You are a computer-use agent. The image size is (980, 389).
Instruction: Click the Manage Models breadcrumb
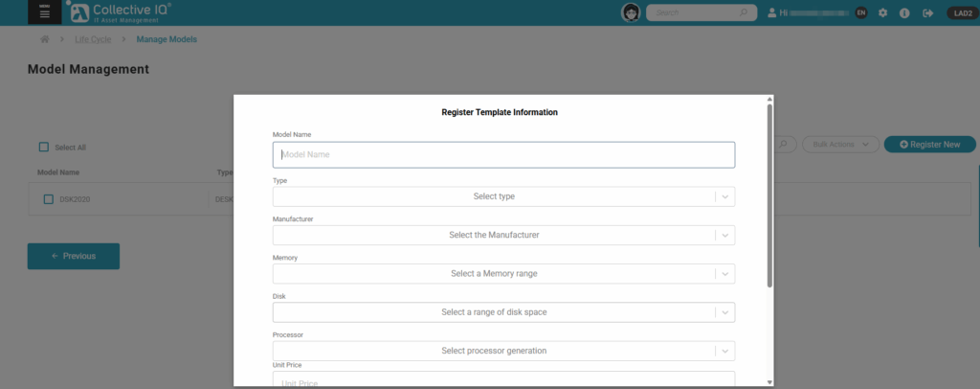click(167, 39)
